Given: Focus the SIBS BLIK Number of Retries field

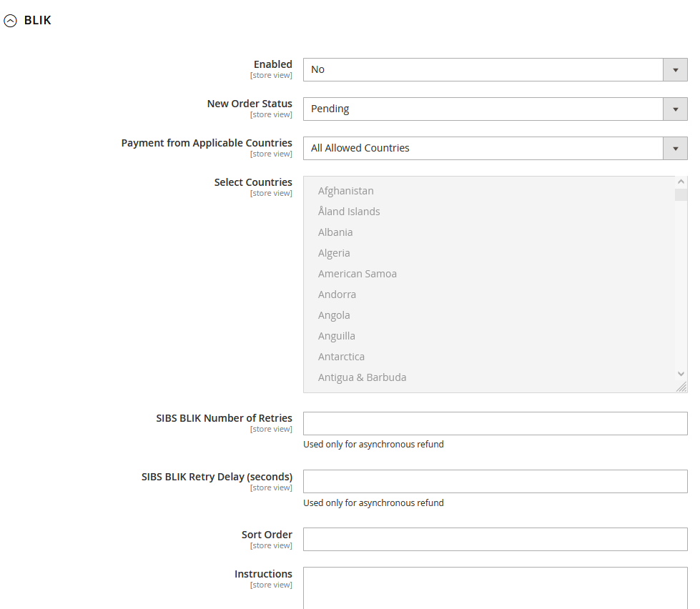Looking at the screenshot, I should click(495, 423).
